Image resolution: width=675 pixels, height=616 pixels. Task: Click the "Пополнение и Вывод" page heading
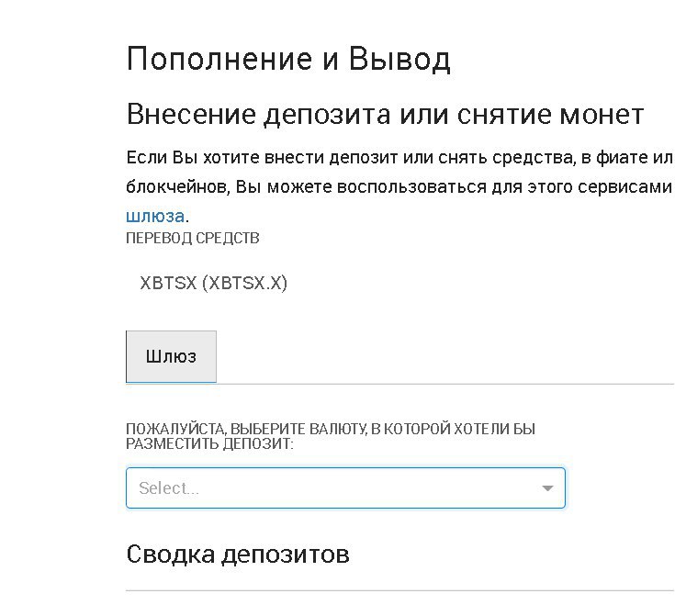click(x=288, y=59)
